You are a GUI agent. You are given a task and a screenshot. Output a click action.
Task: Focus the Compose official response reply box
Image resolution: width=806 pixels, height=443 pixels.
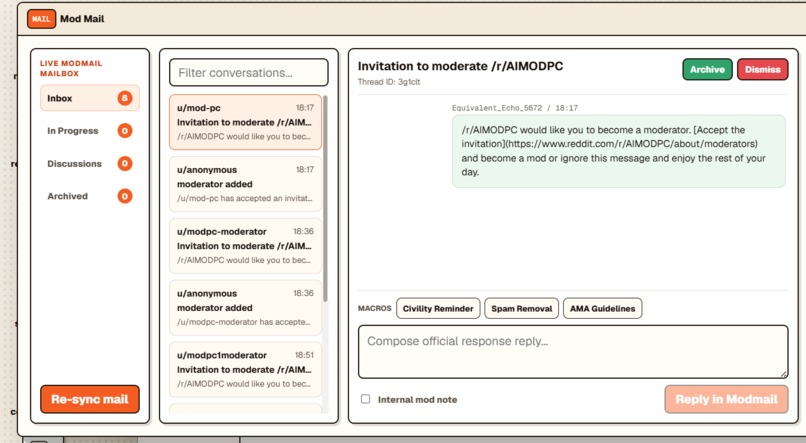(x=573, y=352)
